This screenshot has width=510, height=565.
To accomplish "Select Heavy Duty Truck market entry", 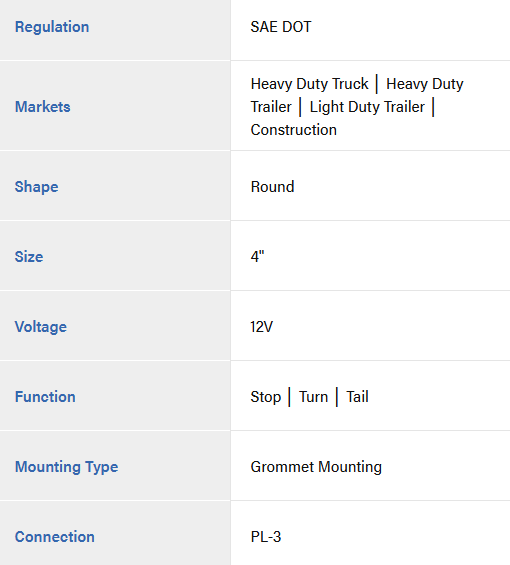I will (x=310, y=84).
